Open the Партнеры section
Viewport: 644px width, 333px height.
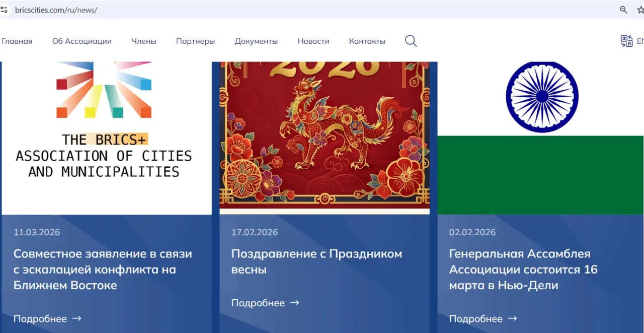195,41
